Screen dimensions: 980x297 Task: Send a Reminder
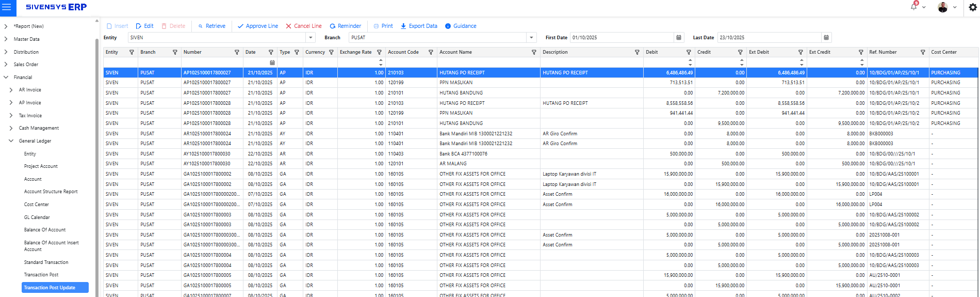coord(346,26)
